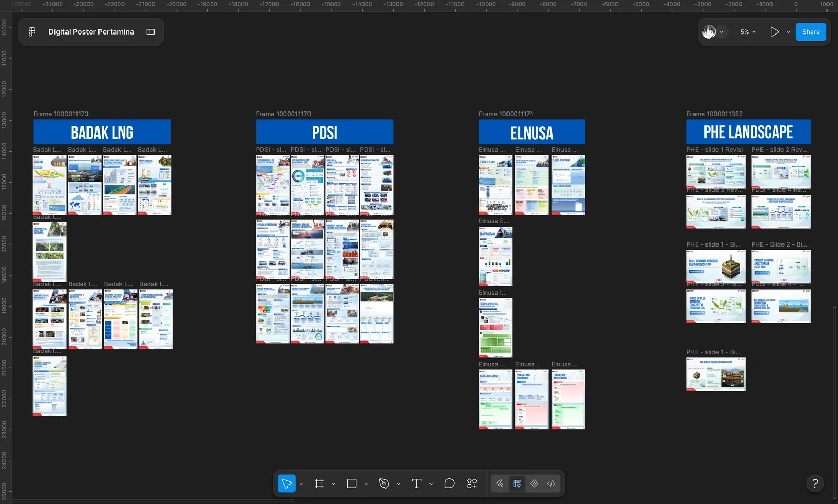Select the Move tool
The height and width of the screenshot is (504, 838).
click(286, 484)
